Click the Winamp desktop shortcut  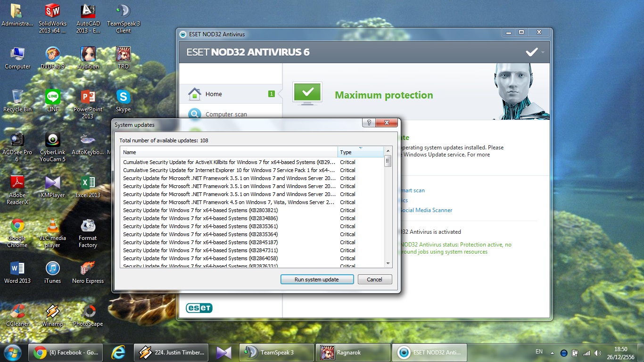[x=52, y=315]
